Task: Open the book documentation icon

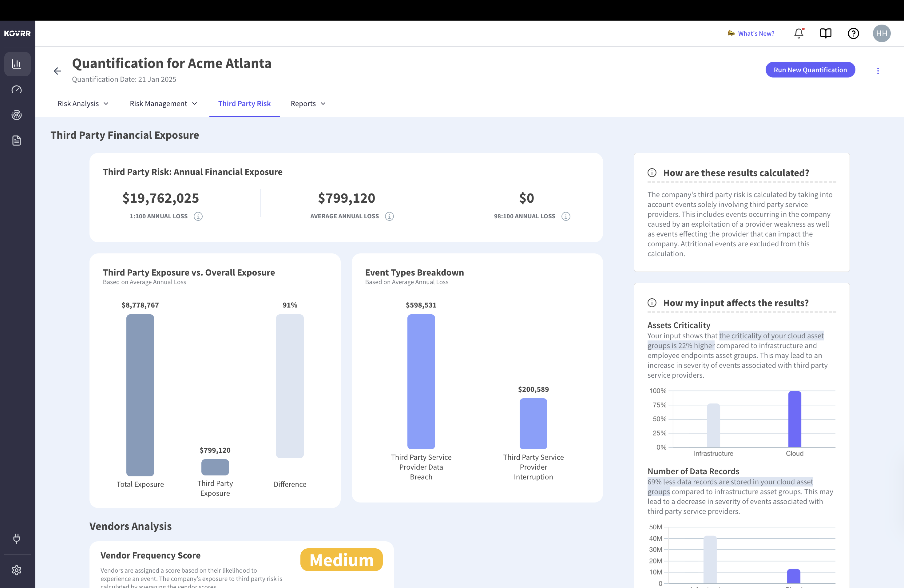Action: (826, 34)
